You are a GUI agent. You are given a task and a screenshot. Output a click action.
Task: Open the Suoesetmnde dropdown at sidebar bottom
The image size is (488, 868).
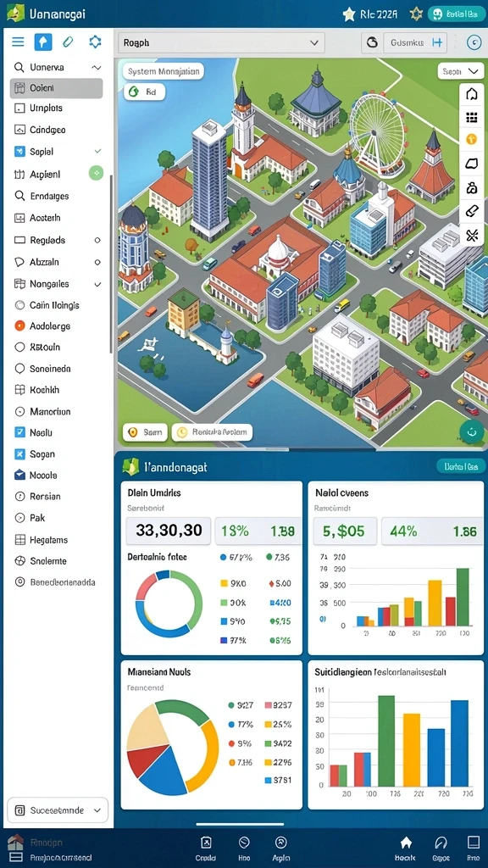click(x=58, y=810)
